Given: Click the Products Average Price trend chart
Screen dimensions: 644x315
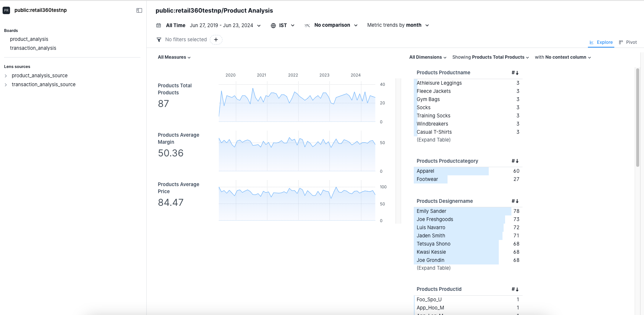Looking at the screenshot, I should [297, 201].
